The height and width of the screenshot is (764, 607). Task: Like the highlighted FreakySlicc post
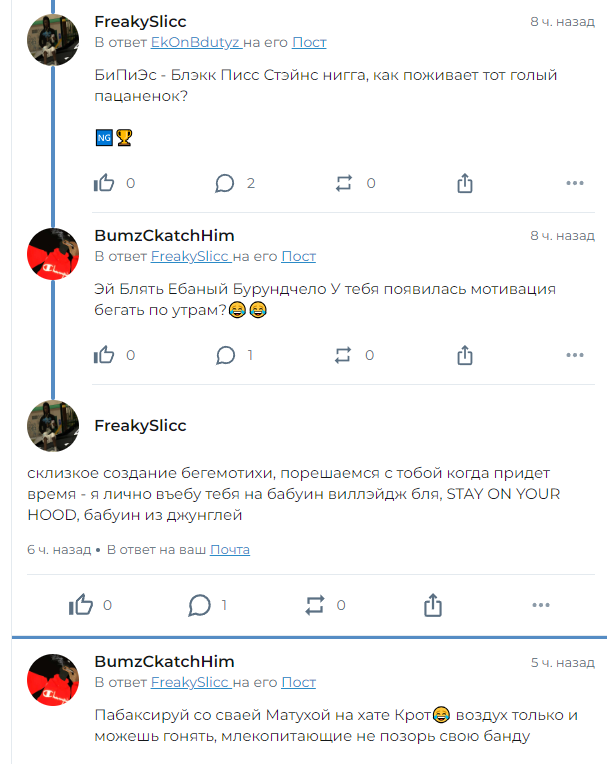[x=80, y=605]
